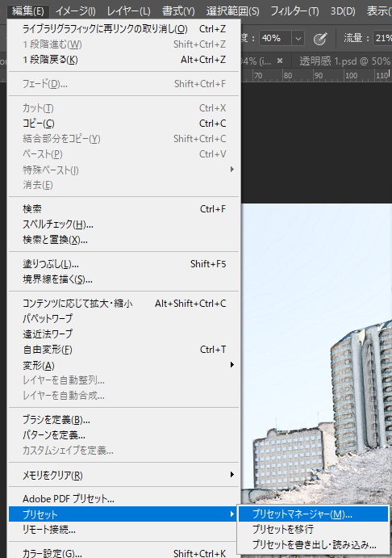The image size is (392, 558).
Task: Expand the メモリをクリア submenu
Action: pyautogui.click(x=123, y=475)
